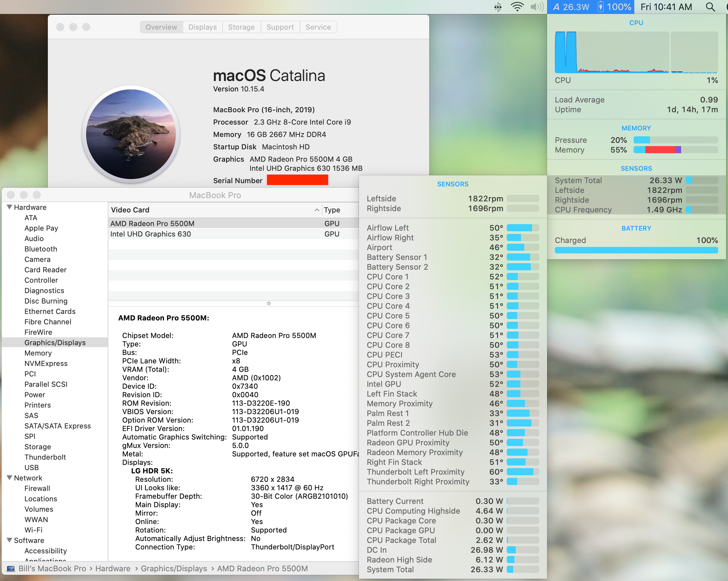728x581 pixels.
Task: Click the laptop icon in path bar
Action: point(11,569)
